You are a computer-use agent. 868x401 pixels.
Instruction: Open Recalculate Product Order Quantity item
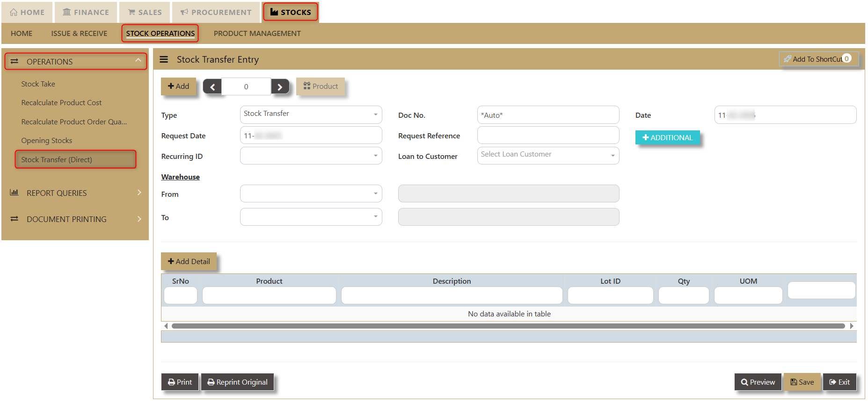pos(74,122)
